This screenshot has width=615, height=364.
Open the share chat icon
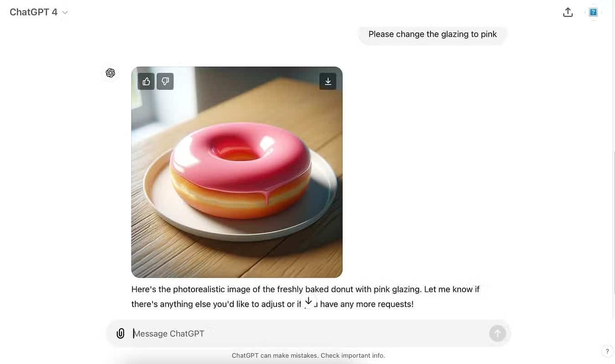point(568,12)
